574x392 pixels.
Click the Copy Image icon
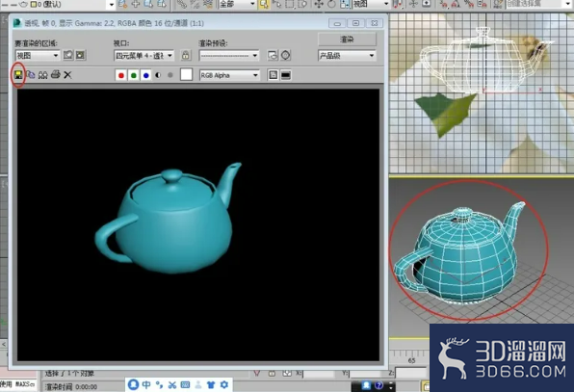click(x=31, y=75)
